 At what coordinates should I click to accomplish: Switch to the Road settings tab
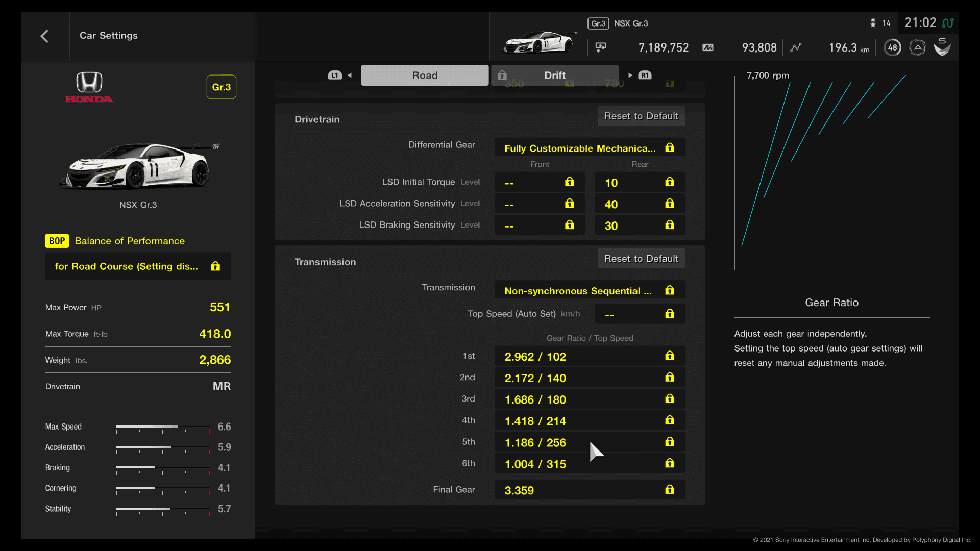(x=425, y=75)
